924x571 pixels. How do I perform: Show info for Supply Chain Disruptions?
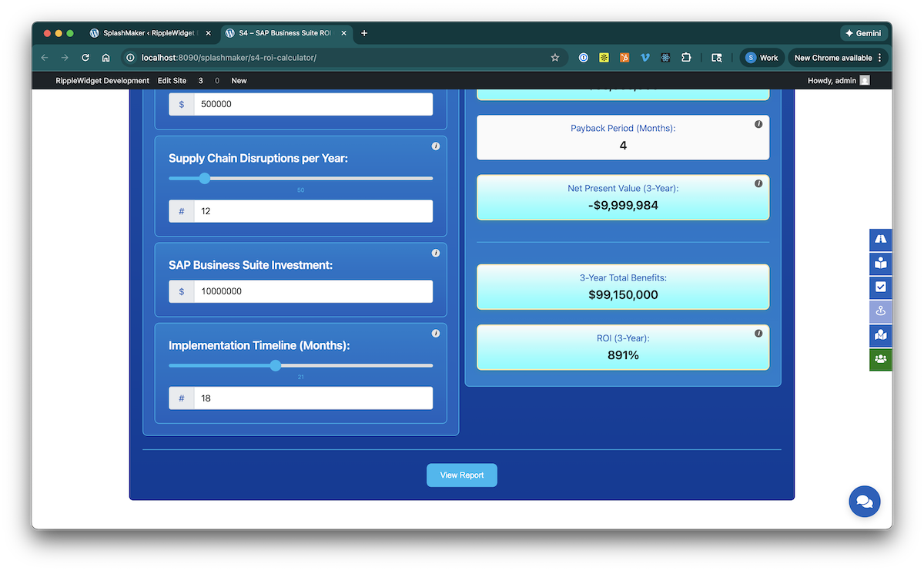436,146
